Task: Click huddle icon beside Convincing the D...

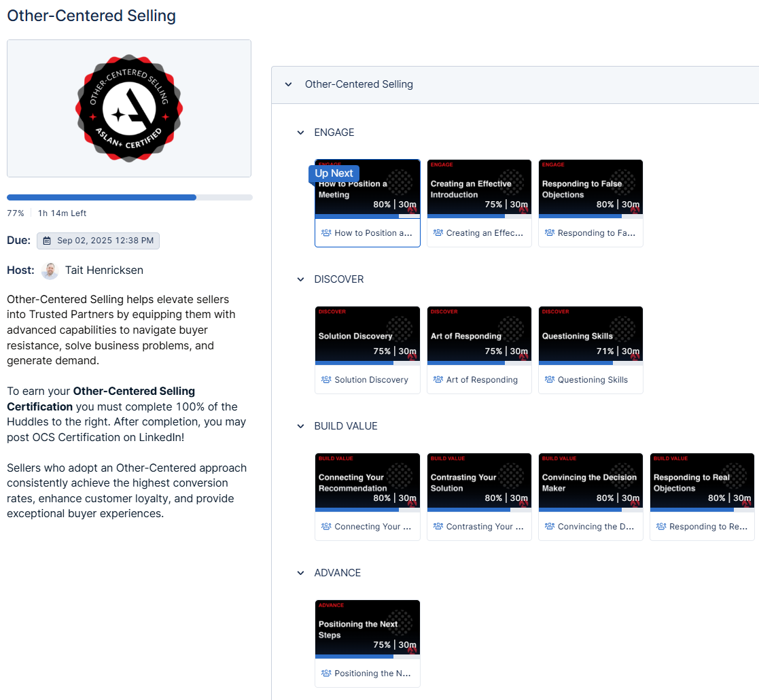Action: [x=550, y=526]
